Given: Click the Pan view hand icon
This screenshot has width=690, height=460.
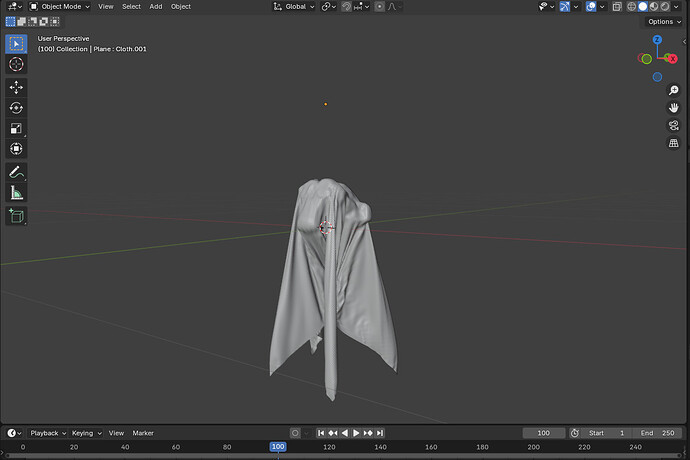Looking at the screenshot, I should [x=673, y=108].
